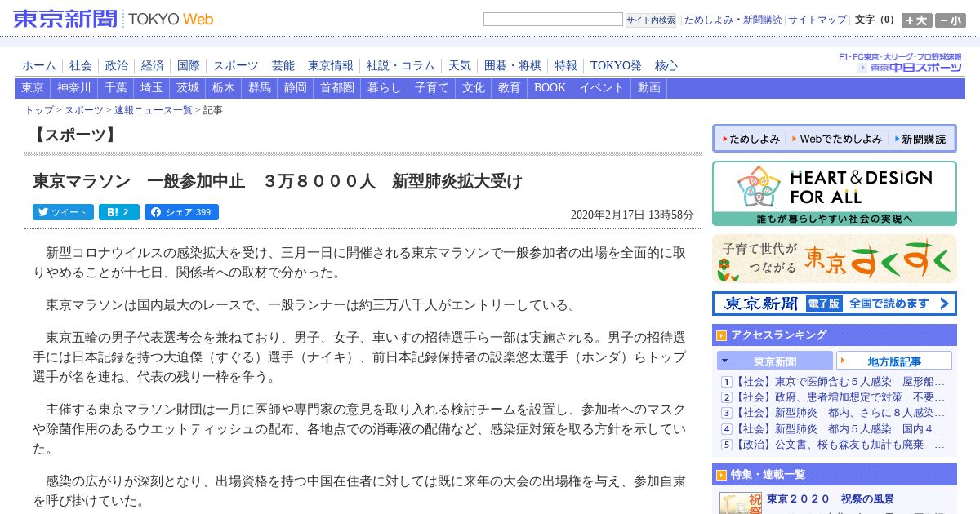Image resolution: width=980 pixels, height=514 pixels.
Task: Go to トップ in breadcrumb
Action: 39,110
